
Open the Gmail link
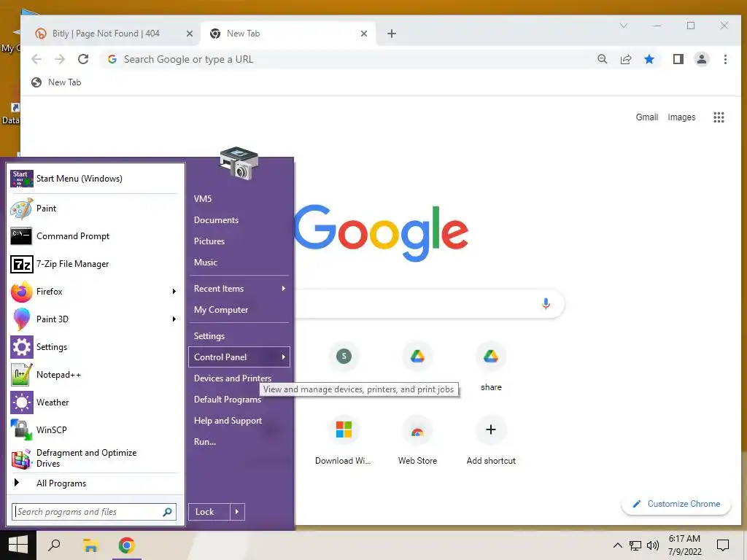point(646,117)
